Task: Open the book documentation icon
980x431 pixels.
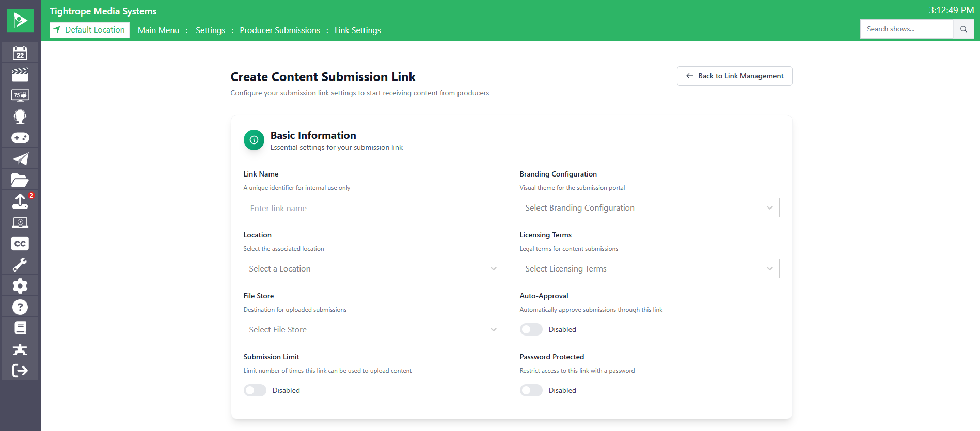Action: 20,328
